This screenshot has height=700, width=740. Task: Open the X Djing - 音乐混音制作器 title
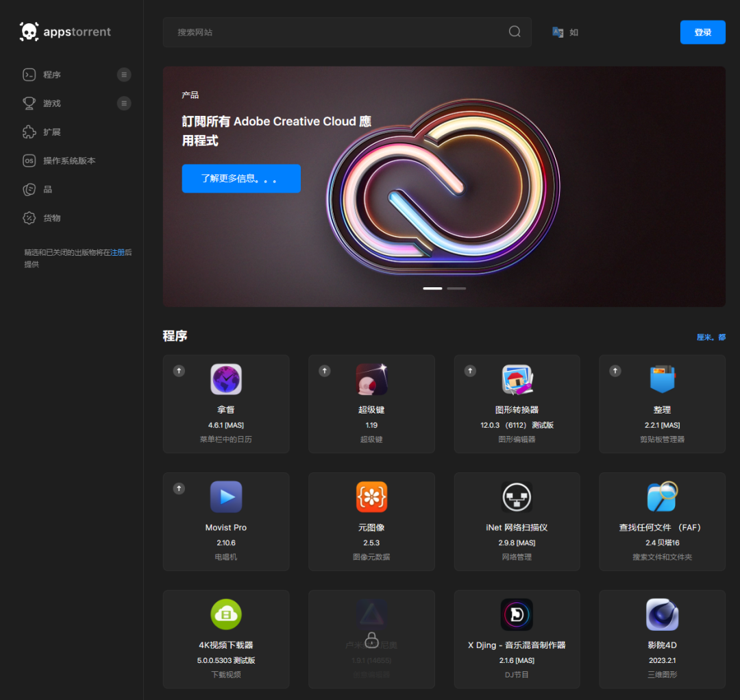[x=517, y=644]
